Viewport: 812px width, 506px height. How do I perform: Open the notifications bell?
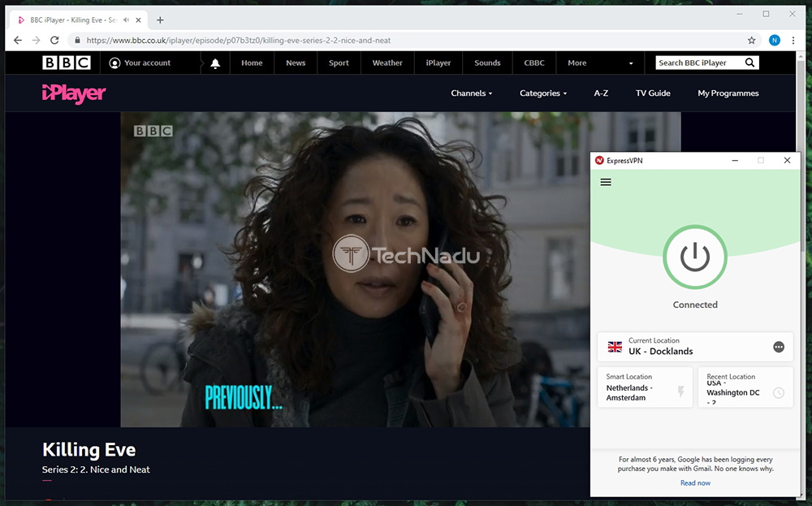pos(215,63)
